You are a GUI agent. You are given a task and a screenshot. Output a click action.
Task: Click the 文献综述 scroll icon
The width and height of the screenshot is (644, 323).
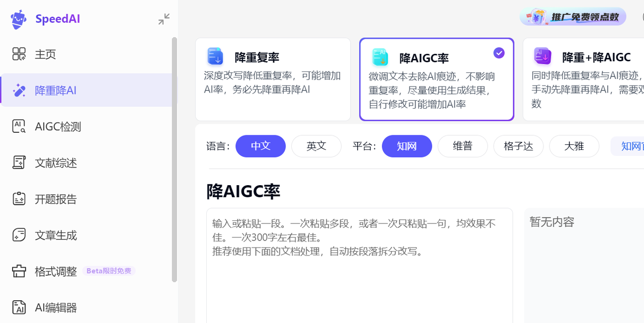(19, 163)
